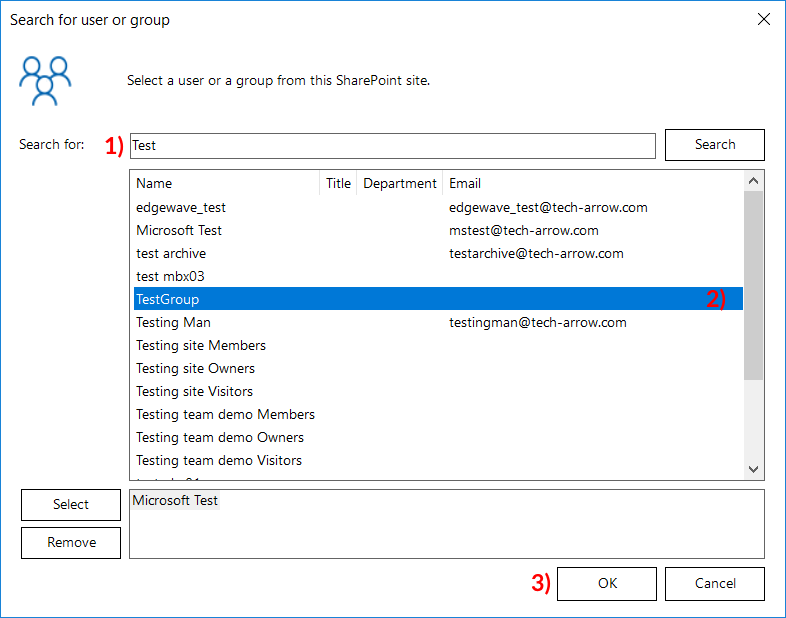786x618 pixels.
Task: Pick Testing Man from results
Action: pos(173,323)
